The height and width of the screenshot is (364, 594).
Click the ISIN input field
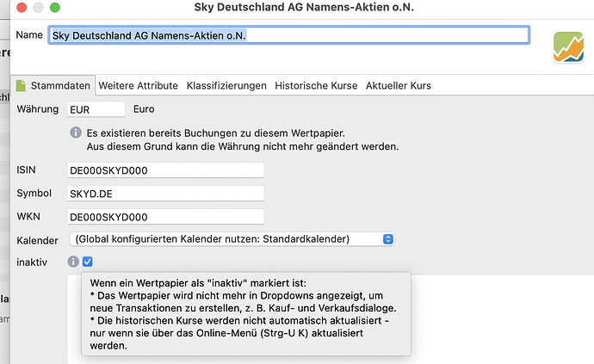pos(165,170)
